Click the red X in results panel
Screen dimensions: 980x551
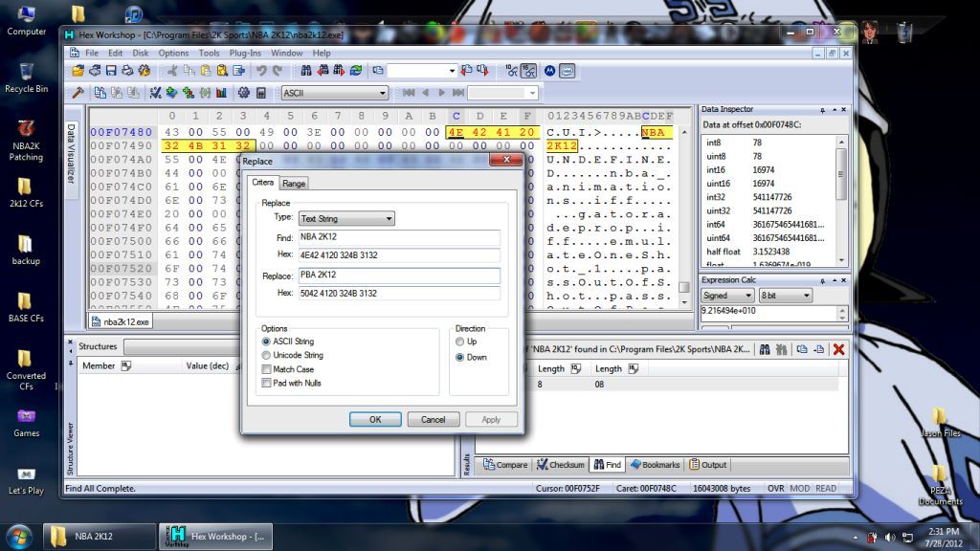pos(838,349)
